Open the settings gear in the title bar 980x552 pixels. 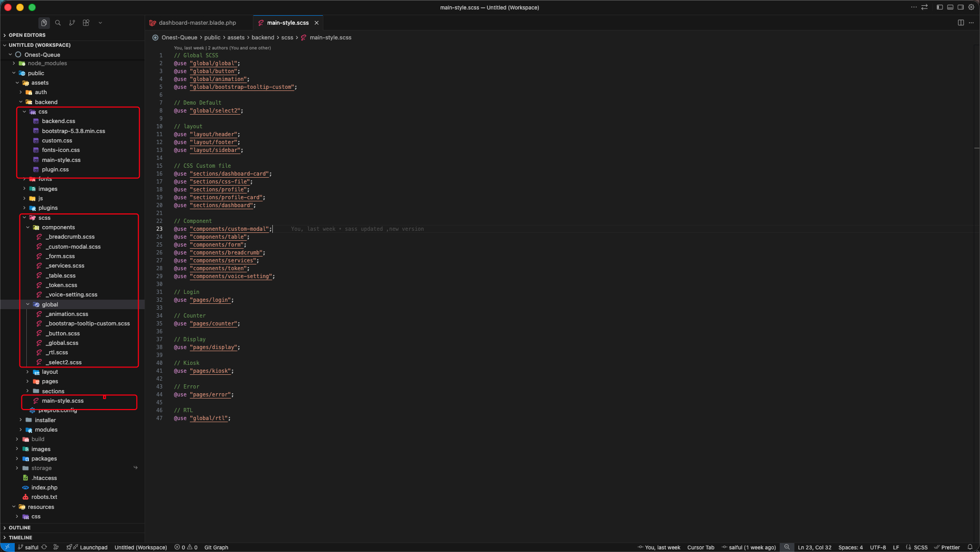click(x=971, y=7)
